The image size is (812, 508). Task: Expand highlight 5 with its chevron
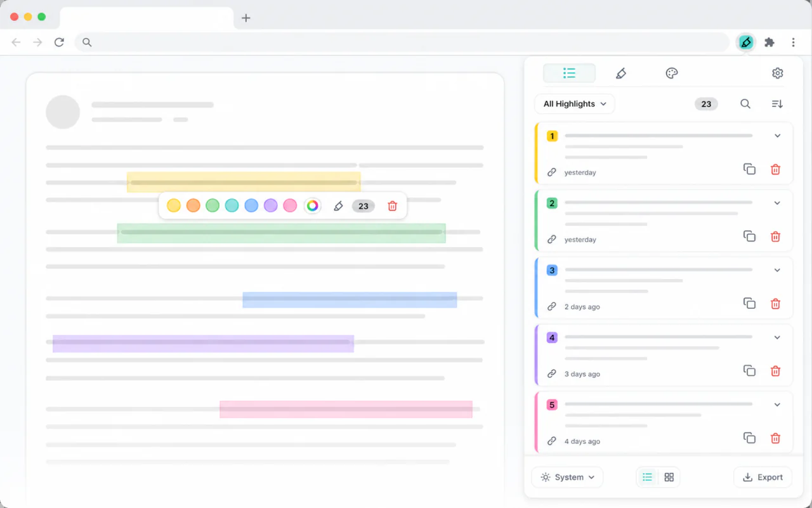click(777, 405)
